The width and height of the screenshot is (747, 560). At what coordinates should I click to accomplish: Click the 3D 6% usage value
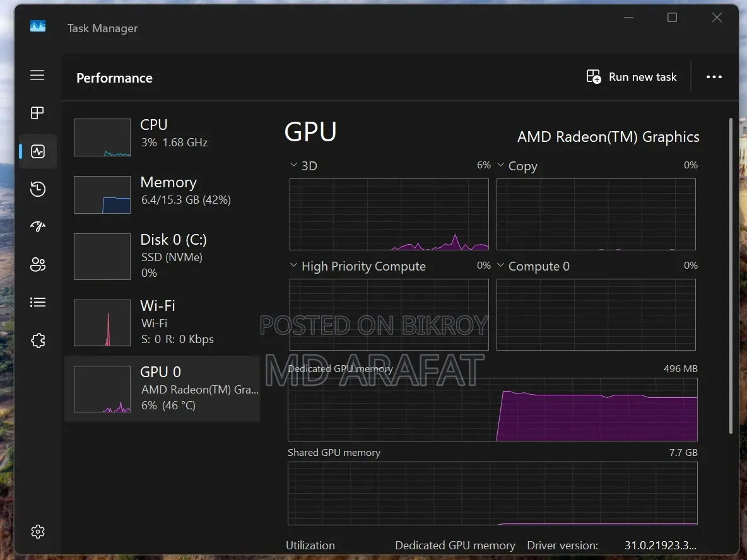483,165
